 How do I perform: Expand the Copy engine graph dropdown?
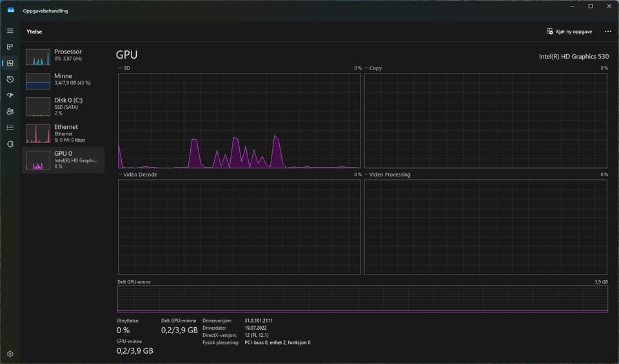366,68
